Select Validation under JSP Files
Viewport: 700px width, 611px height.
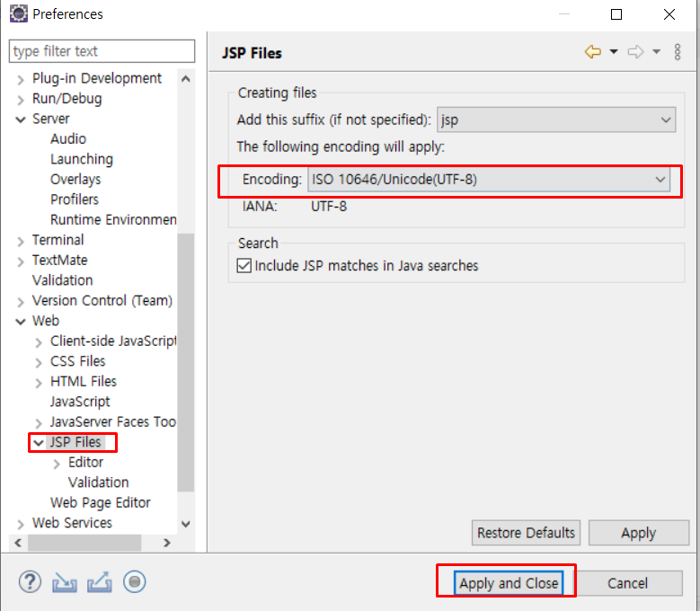coord(98,483)
